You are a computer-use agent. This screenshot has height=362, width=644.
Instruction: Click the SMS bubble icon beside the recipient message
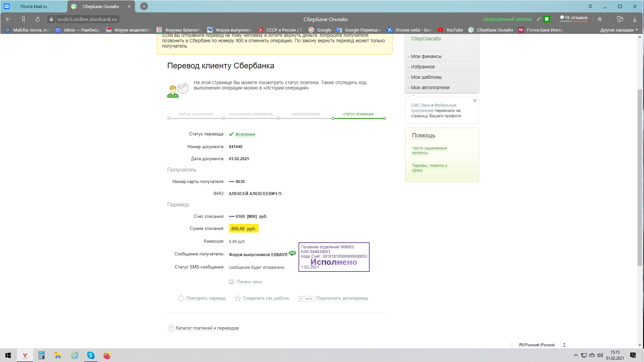(292, 253)
